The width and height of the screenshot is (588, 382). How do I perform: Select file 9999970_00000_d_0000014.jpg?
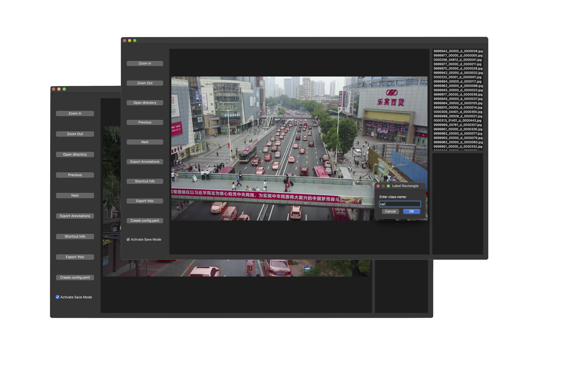point(458,107)
